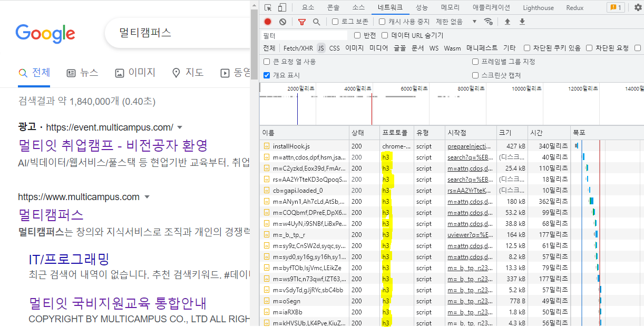Toggle the device toolbar icon
The height and width of the screenshot is (327, 644).
282,7
